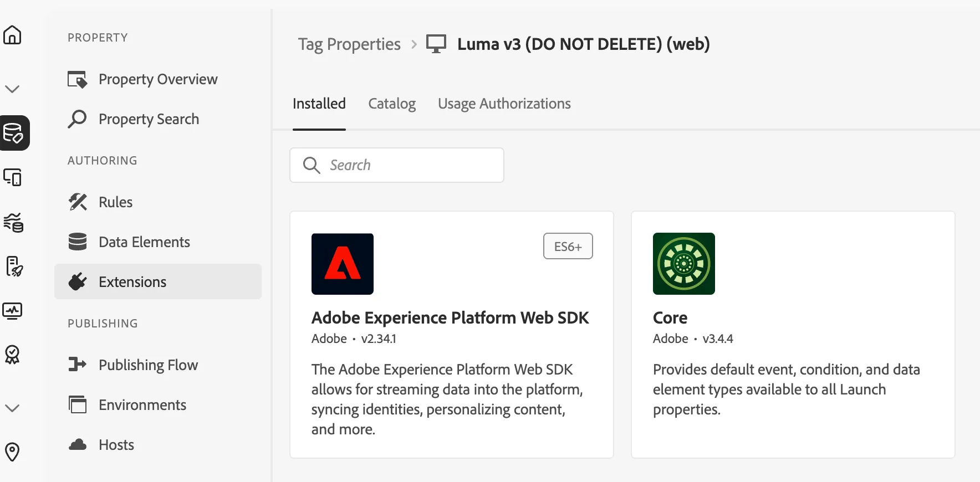The height and width of the screenshot is (482, 980).
Task: Click the "Adobe • v2.34.1" version text
Action: tap(354, 339)
